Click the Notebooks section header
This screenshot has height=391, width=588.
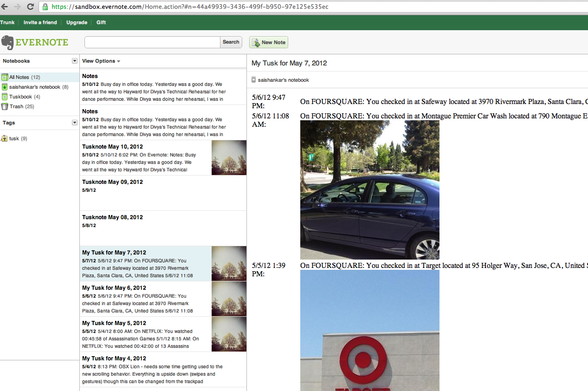[x=16, y=61]
